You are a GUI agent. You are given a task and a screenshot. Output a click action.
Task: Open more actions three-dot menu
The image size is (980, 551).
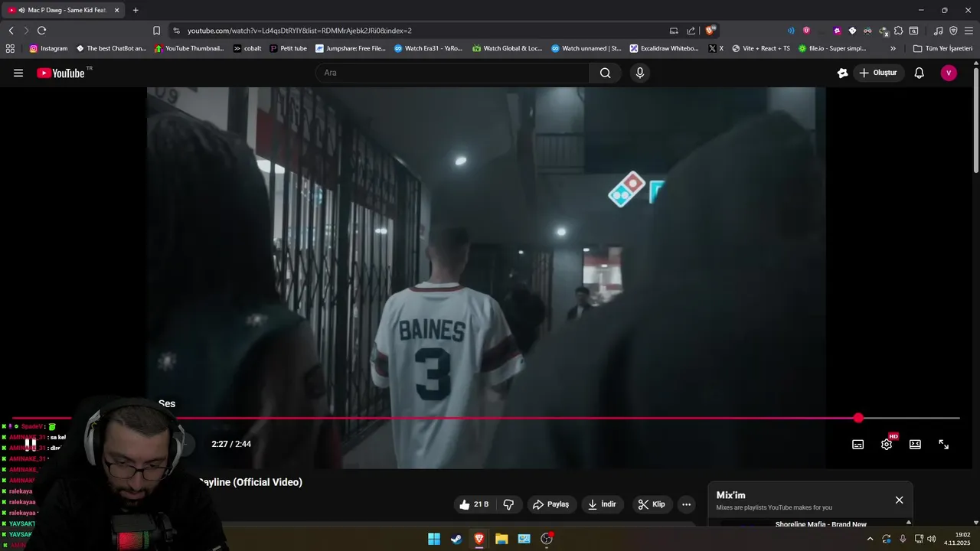(686, 504)
